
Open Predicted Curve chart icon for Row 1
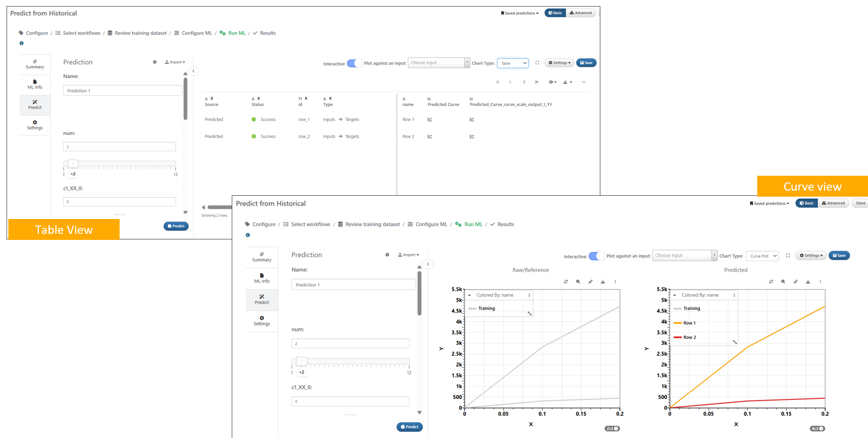coord(430,119)
